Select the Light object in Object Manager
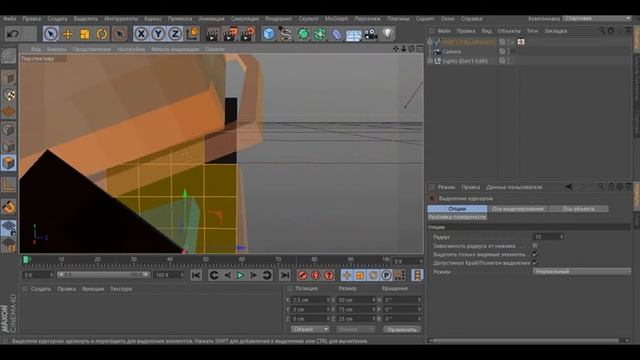 (465, 61)
